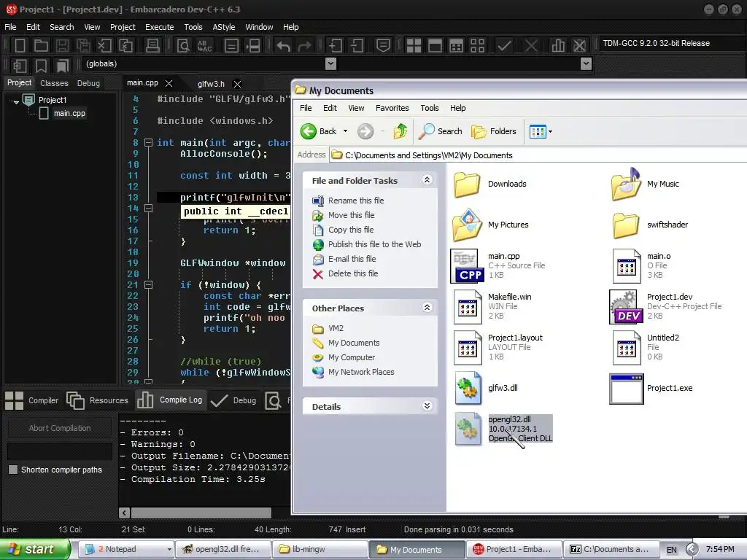
Task: Enable Shorten compiler paths checkbox
Action: 13,470
